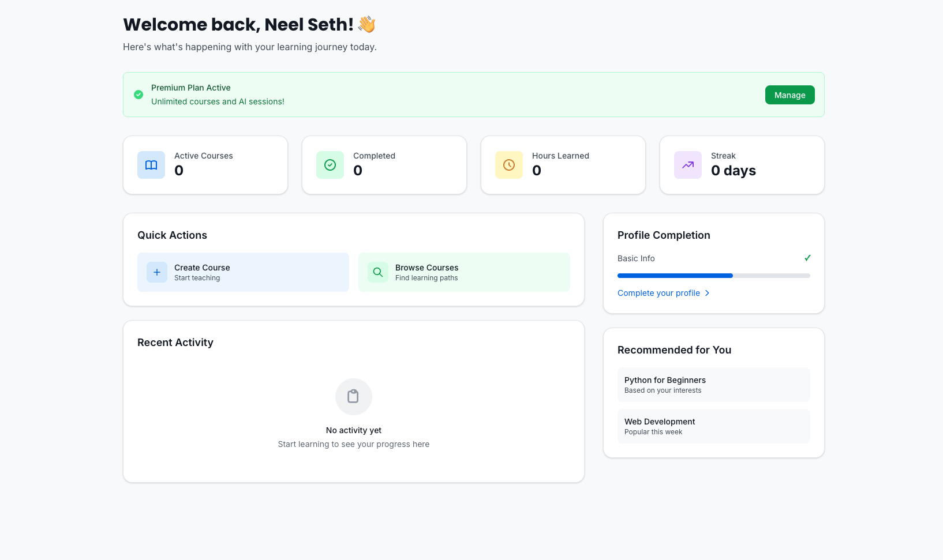Click the Hours Learned clock icon
Screen dimensions: 943x560
tap(509, 165)
